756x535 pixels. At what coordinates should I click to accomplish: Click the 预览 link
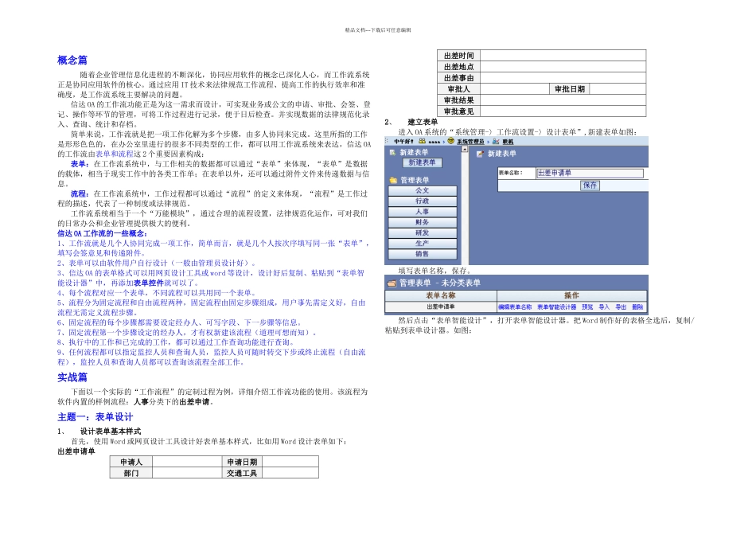point(587,307)
